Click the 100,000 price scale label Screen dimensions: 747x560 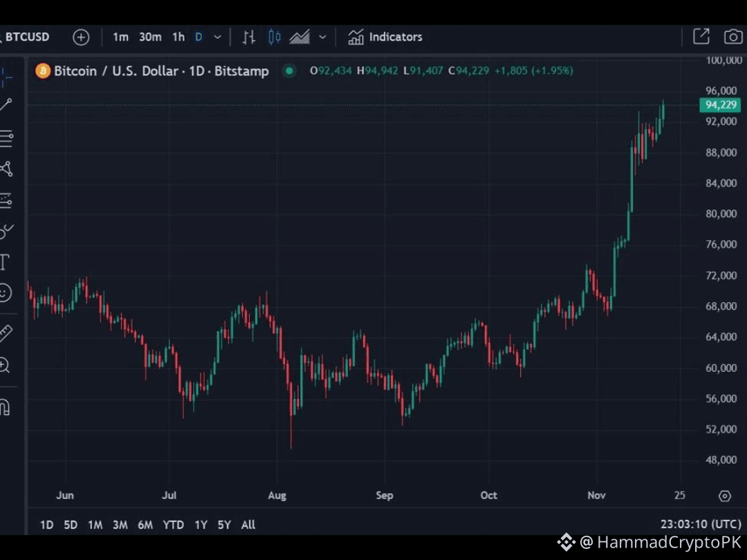tap(723, 60)
